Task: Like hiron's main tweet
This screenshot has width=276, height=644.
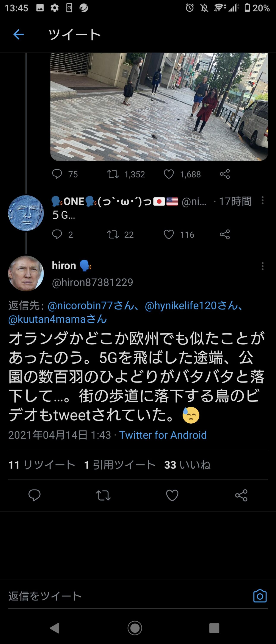Action: point(172,495)
